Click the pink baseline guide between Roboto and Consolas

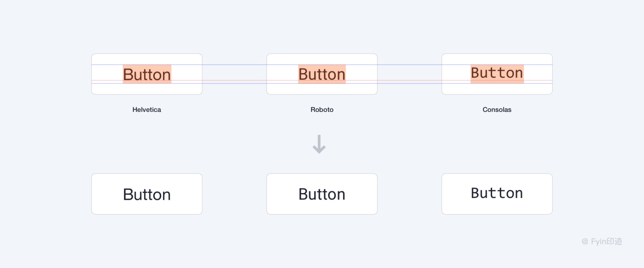[410, 80]
